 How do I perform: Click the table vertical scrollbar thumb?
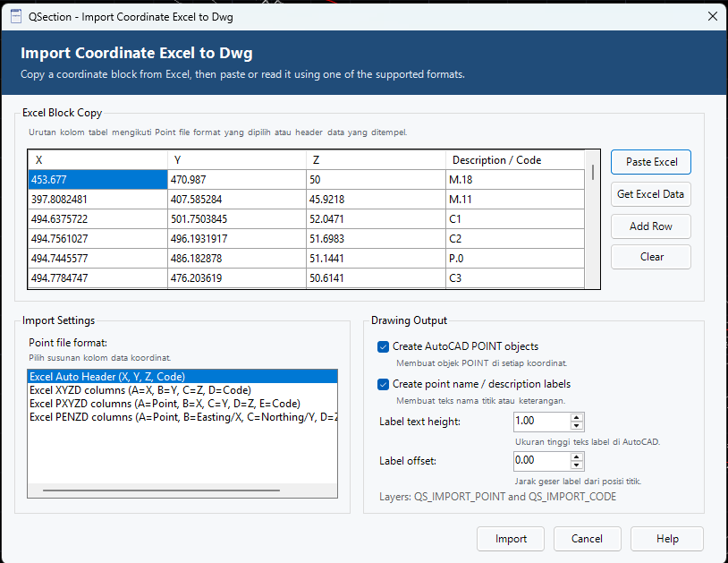(593, 173)
